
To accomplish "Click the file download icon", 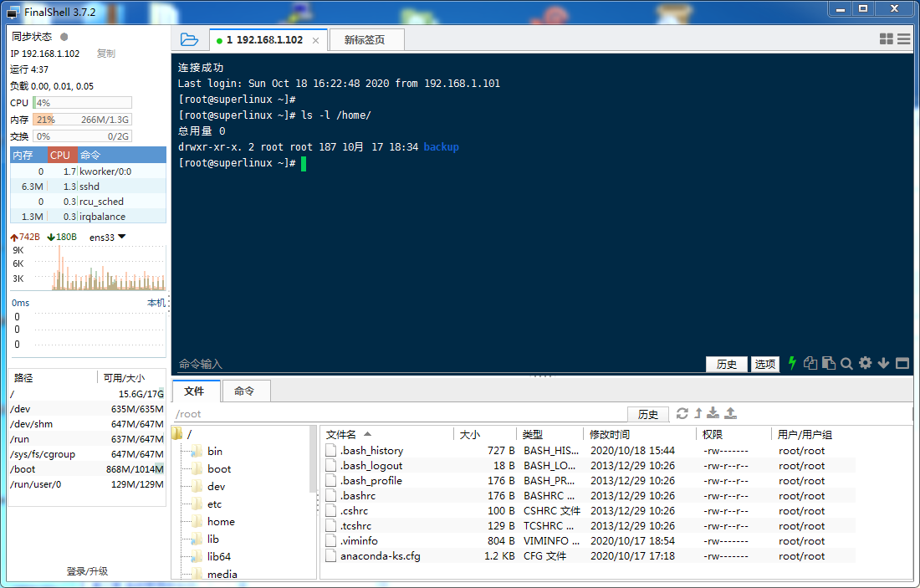I will click(x=713, y=414).
